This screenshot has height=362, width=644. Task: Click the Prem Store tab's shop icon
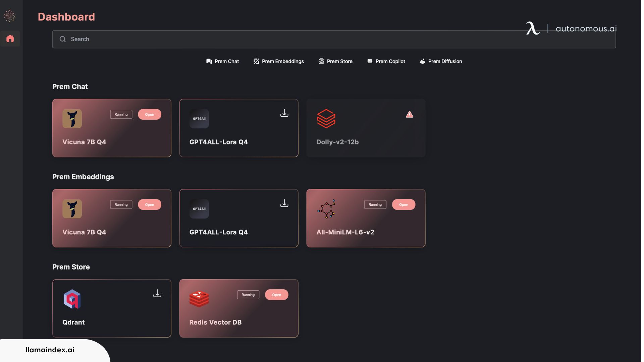coord(321,61)
